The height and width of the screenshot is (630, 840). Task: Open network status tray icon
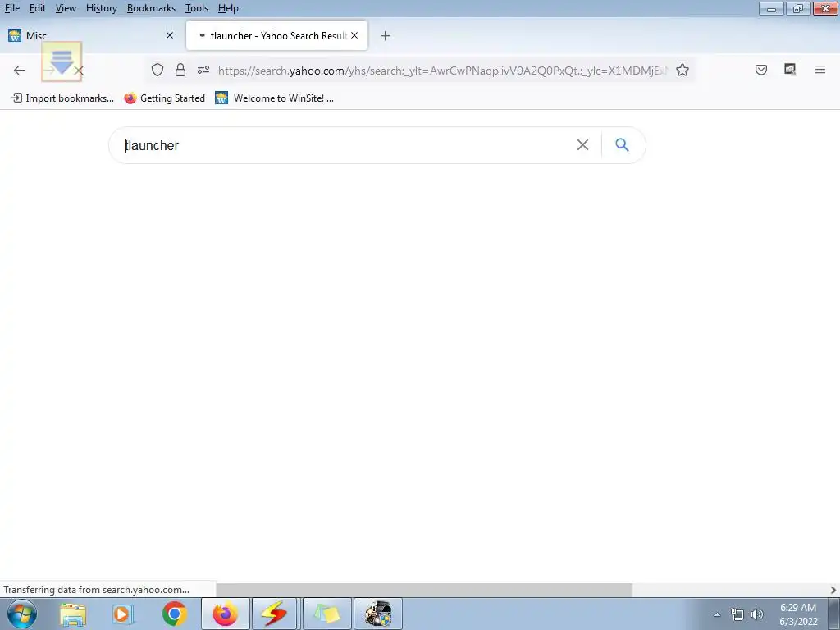tap(737, 614)
